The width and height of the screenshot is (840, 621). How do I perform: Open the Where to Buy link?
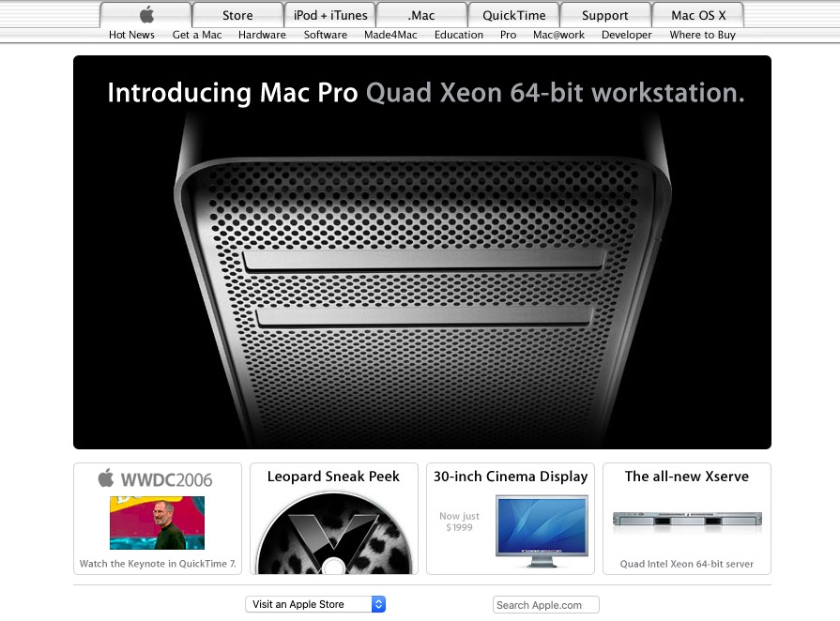[x=702, y=35]
